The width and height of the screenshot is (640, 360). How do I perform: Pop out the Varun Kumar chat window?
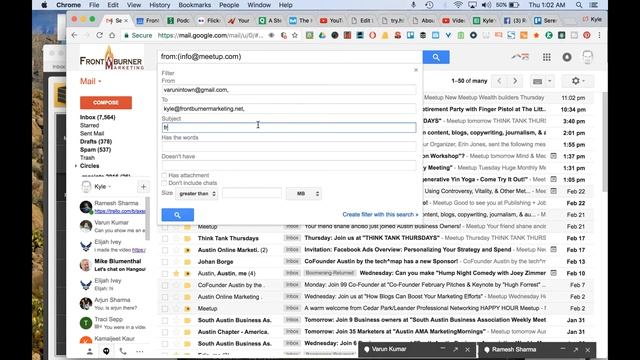coord(456,349)
